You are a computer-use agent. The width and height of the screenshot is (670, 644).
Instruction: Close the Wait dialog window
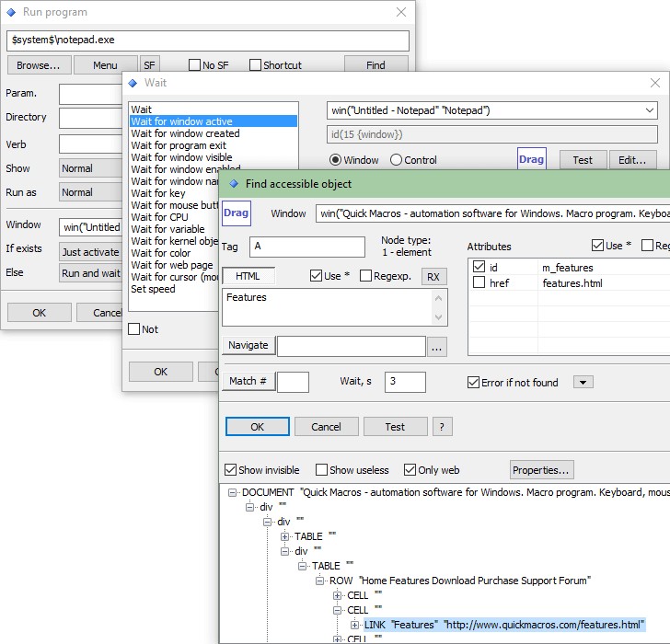click(x=656, y=83)
